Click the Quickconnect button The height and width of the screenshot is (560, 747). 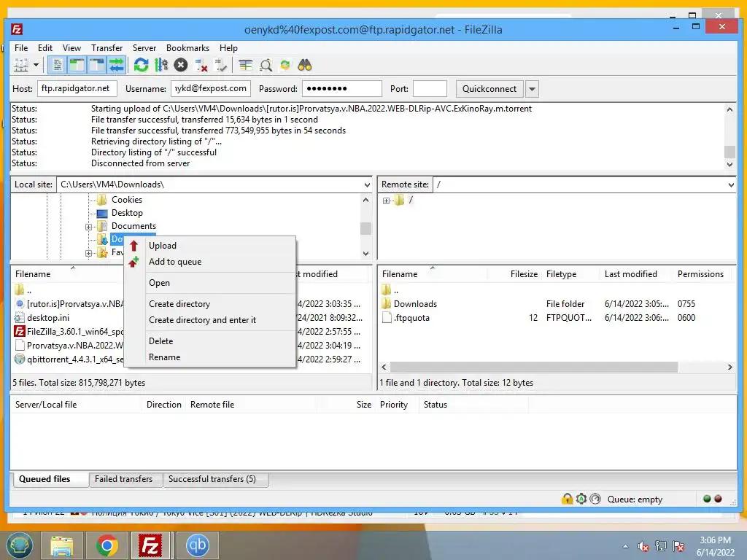pos(489,89)
